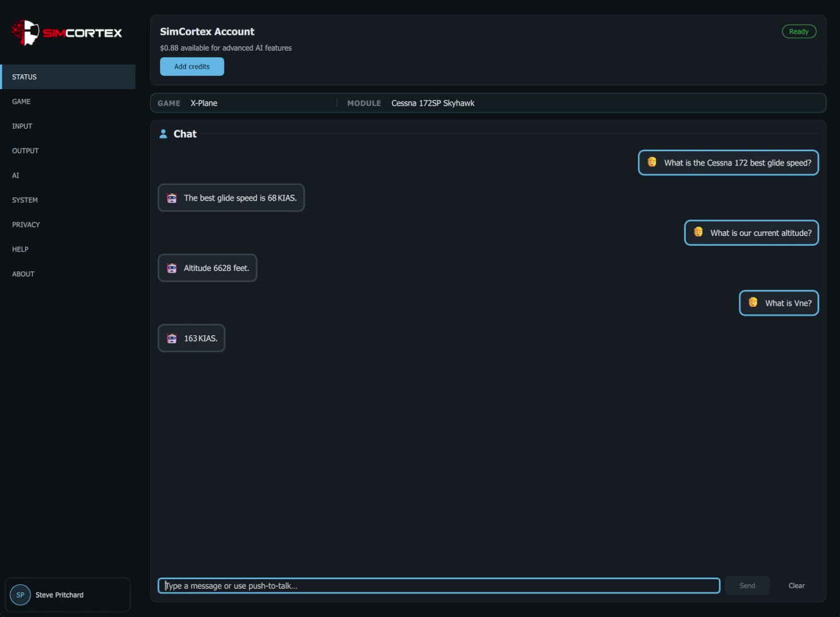Click the Add credits button
The height and width of the screenshot is (617, 840).
[x=192, y=66]
